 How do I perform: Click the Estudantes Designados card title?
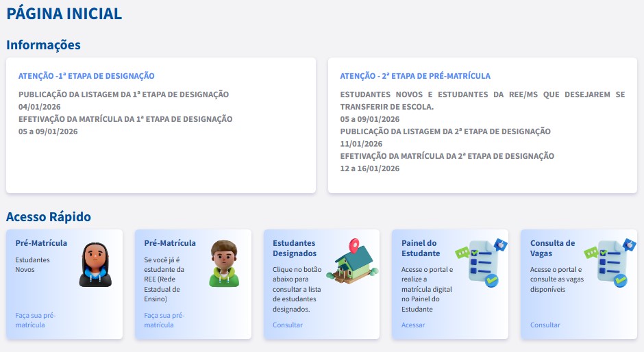[294, 247]
